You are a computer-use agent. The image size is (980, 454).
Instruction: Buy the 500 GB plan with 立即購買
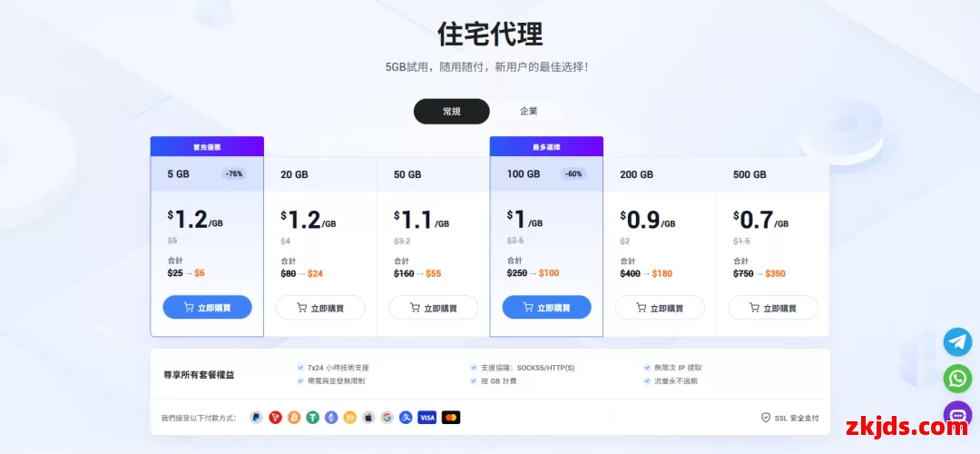click(773, 308)
